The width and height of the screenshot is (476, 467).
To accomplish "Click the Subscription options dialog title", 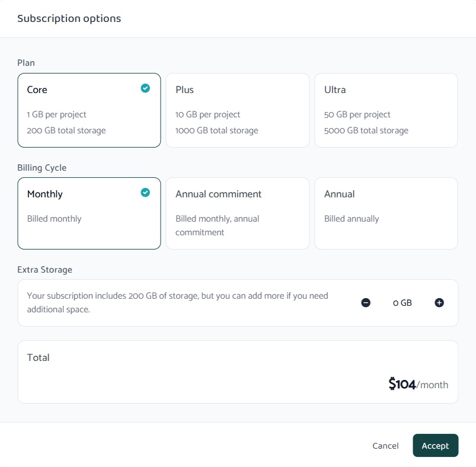I will pyautogui.click(x=69, y=18).
